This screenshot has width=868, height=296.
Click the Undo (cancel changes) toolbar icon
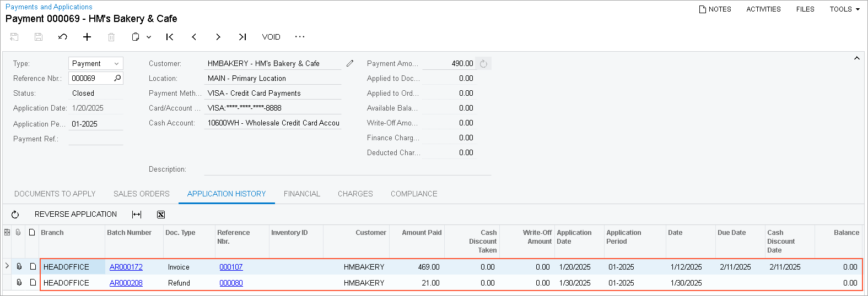(x=63, y=37)
